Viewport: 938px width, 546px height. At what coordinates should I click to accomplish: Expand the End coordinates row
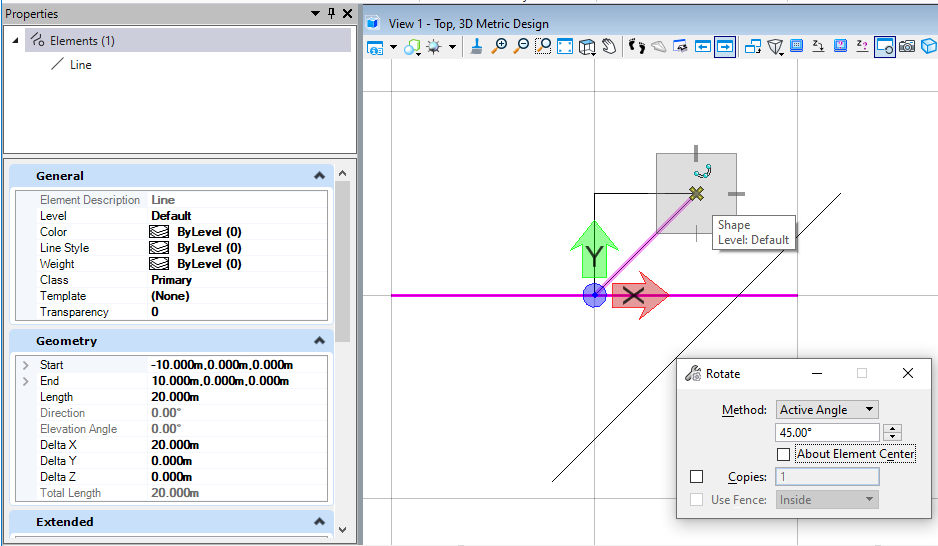pos(25,381)
